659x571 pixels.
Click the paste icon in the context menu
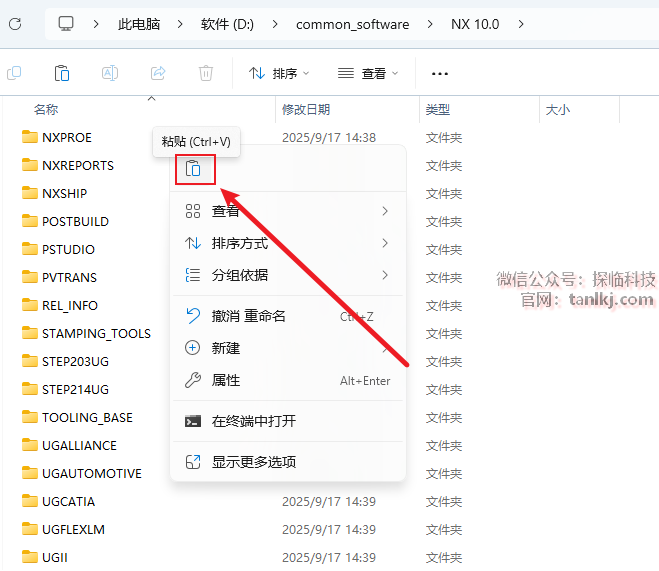(194, 170)
